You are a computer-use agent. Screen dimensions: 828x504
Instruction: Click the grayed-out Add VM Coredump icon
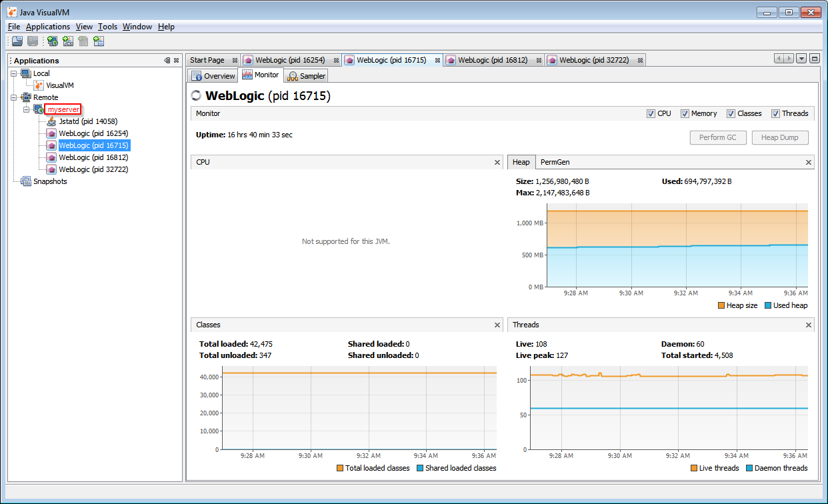pyautogui.click(x=83, y=41)
